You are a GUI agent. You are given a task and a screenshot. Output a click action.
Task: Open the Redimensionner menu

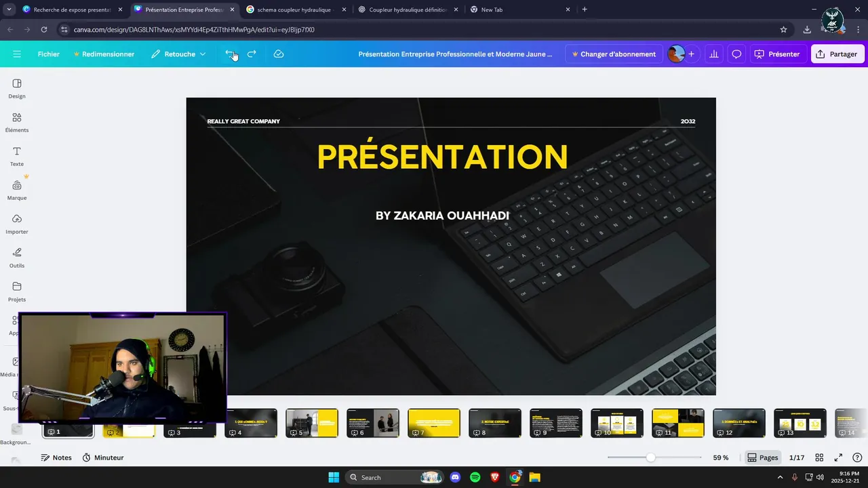104,54
